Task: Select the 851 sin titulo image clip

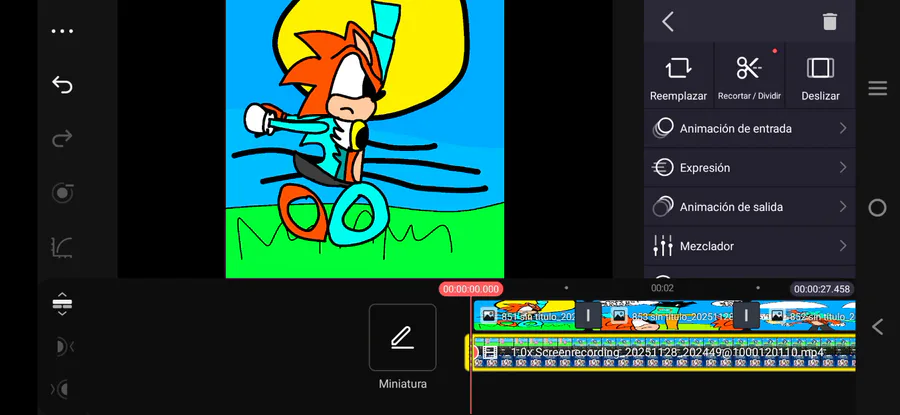Action: pos(523,315)
